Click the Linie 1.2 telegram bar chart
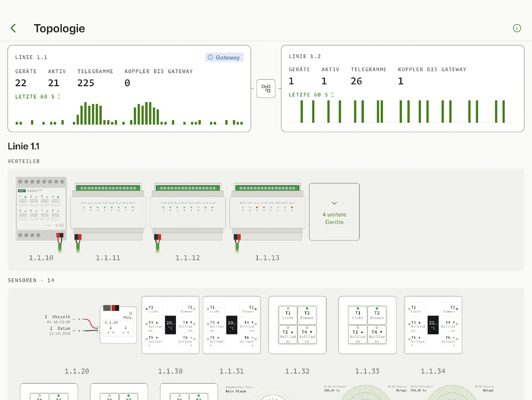This screenshot has height=400, width=532. point(403,111)
